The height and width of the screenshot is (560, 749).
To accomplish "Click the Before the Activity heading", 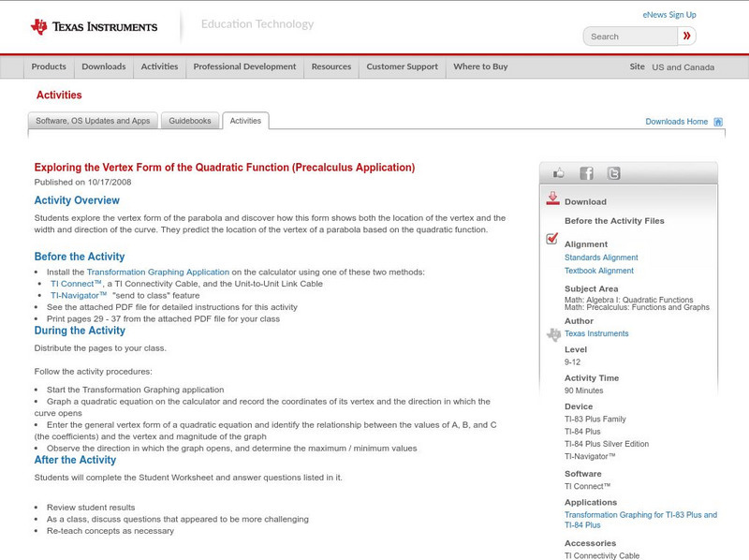I will click(x=80, y=257).
